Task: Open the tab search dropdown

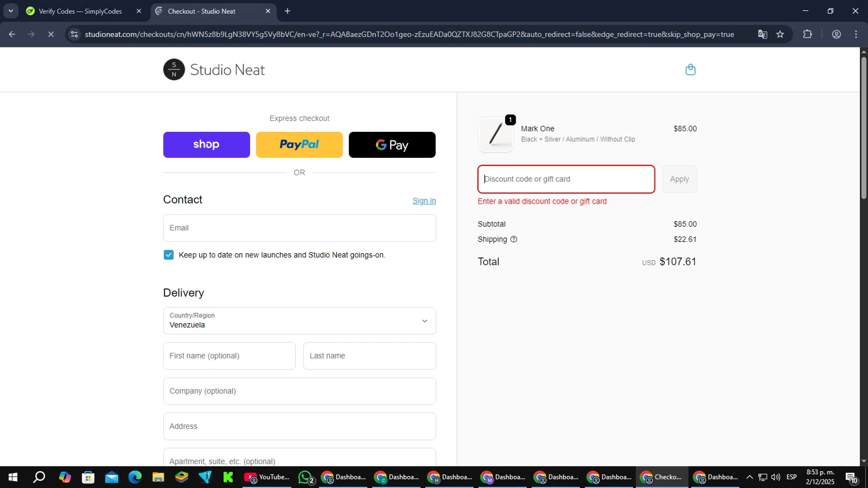Action: tap(10, 11)
